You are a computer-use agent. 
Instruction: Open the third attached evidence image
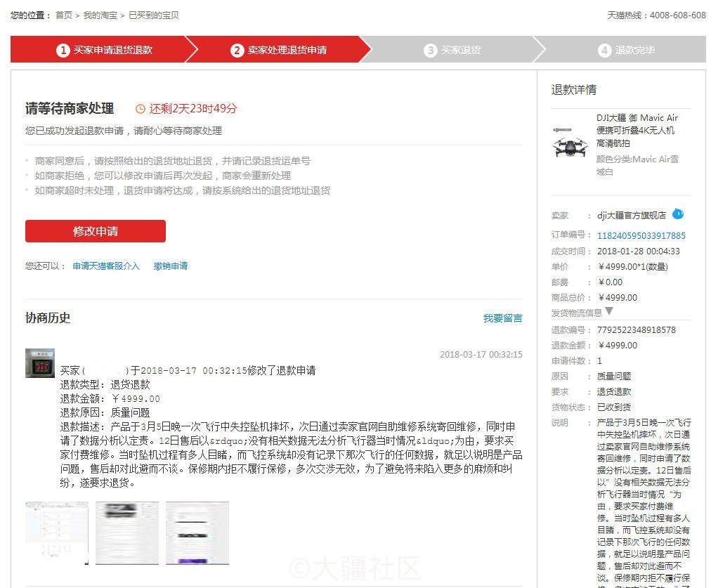click(x=197, y=533)
